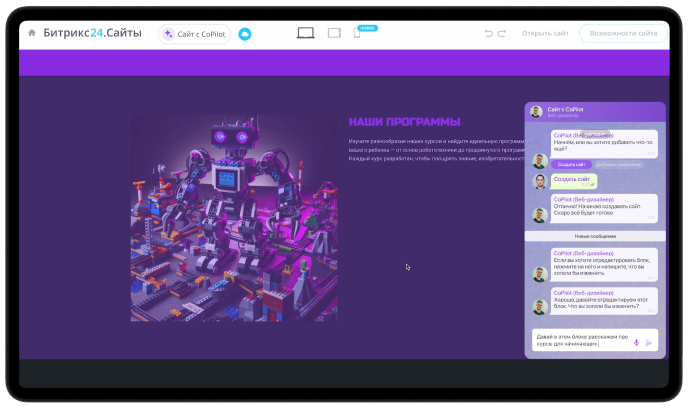Click into the CoPilot message input field

(x=580, y=342)
